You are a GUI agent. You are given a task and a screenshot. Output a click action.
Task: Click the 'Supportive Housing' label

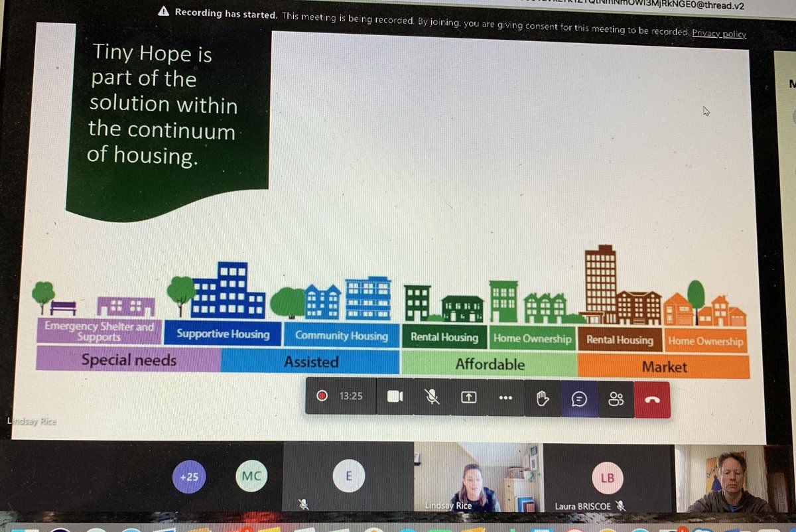coord(223,334)
